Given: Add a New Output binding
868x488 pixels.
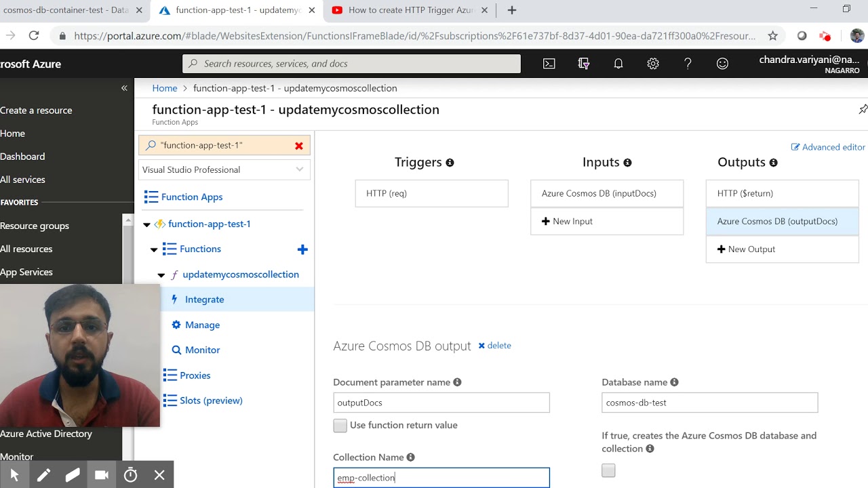Looking at the screenshot, I should tap(783, 249).
